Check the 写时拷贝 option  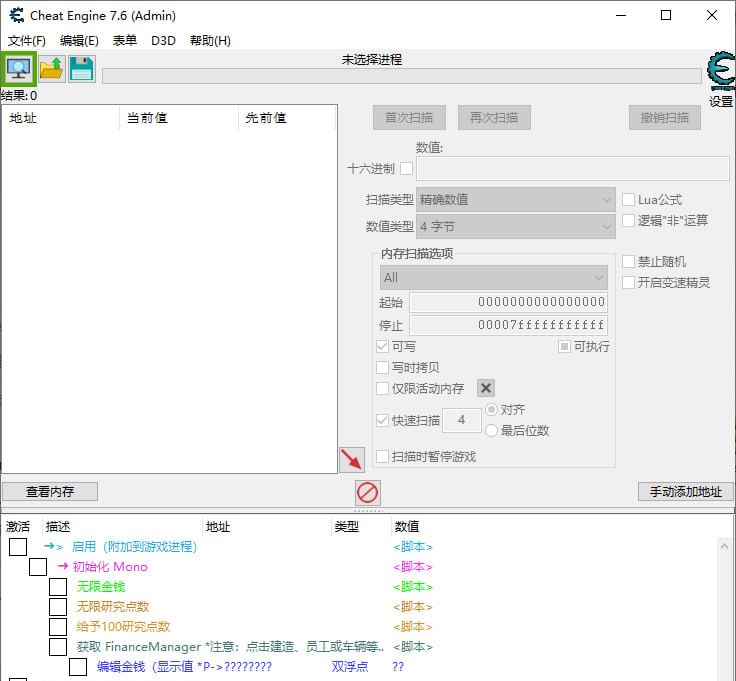[x=383, y=367]
